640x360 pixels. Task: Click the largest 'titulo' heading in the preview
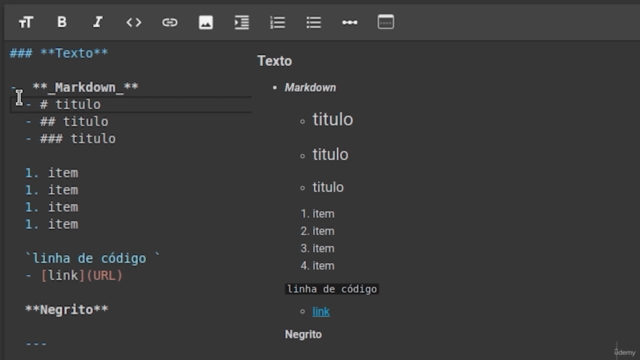point(333,120)
